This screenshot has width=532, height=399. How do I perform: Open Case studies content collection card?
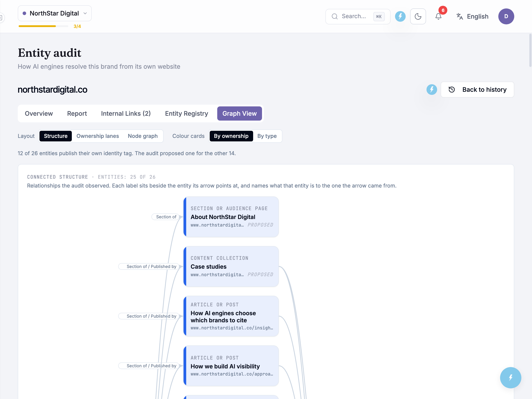point(231,266)
